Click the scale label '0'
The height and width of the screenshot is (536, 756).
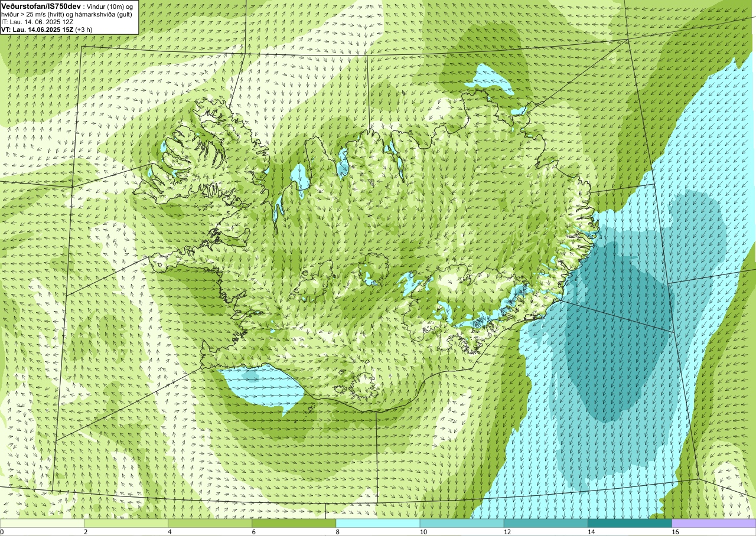(x=2, y=532)
